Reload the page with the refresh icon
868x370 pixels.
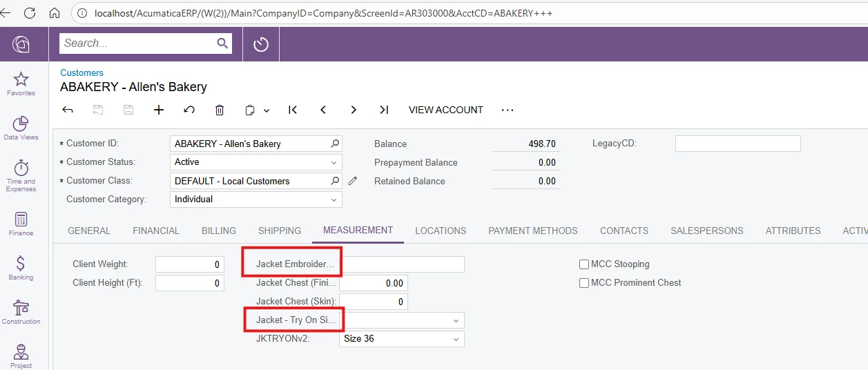30,13
